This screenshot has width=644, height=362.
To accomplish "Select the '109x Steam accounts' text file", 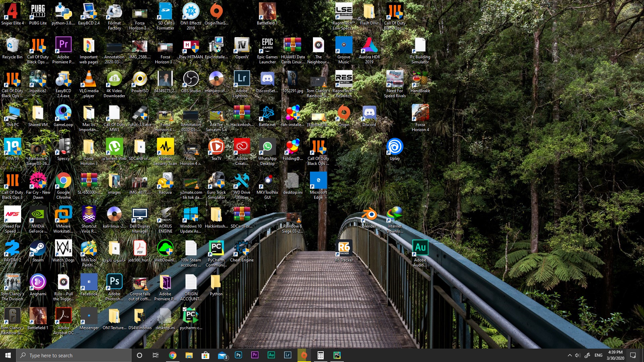I will pyautogui.click(x=191, y=253).
